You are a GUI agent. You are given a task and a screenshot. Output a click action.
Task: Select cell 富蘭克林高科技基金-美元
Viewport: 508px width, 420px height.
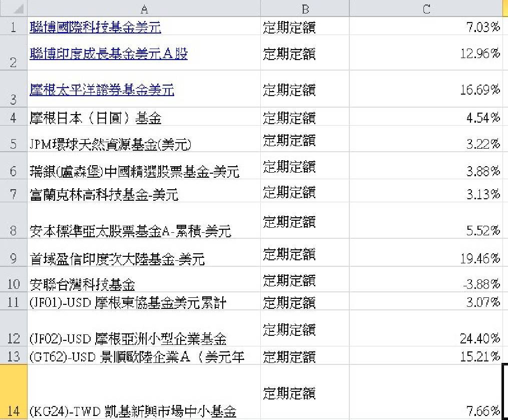click(144, 191)
